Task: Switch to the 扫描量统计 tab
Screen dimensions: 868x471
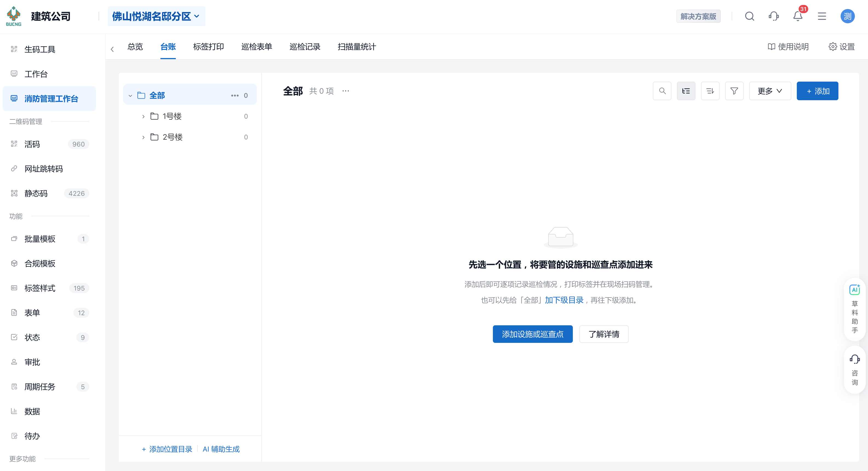Action: (357, 47)
